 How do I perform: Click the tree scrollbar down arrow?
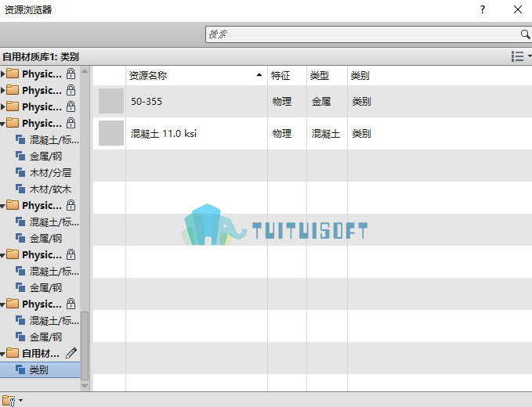coord(85,386)
